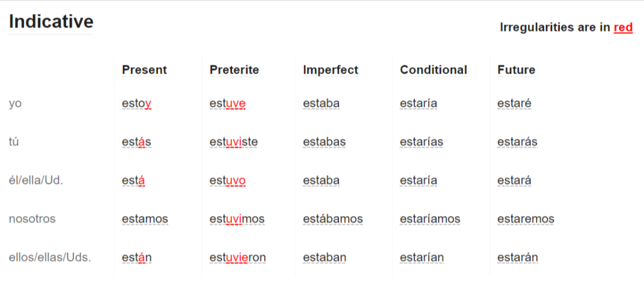Click the preterite form "estuve"
This screenshot has width=644, height=282.
coord(228,104)
